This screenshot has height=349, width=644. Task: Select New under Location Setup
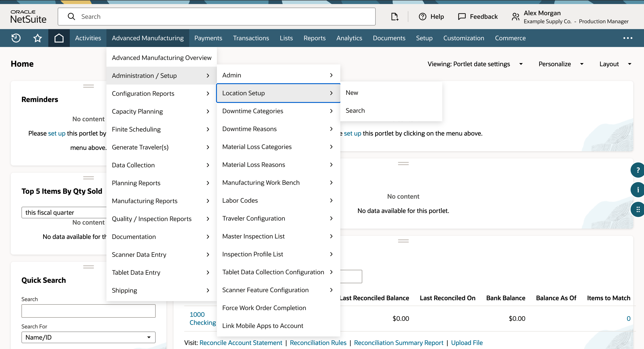click(x=391, y=93)
